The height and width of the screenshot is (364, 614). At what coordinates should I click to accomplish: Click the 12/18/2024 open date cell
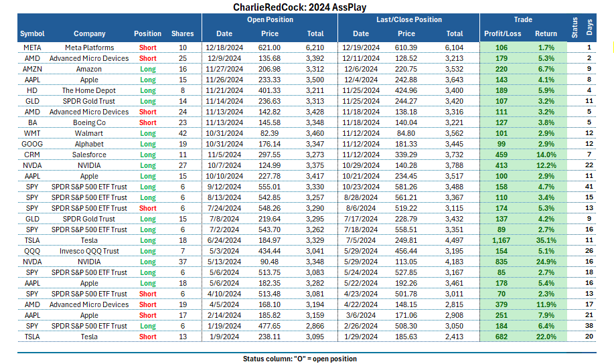click(x=224, y=48)
